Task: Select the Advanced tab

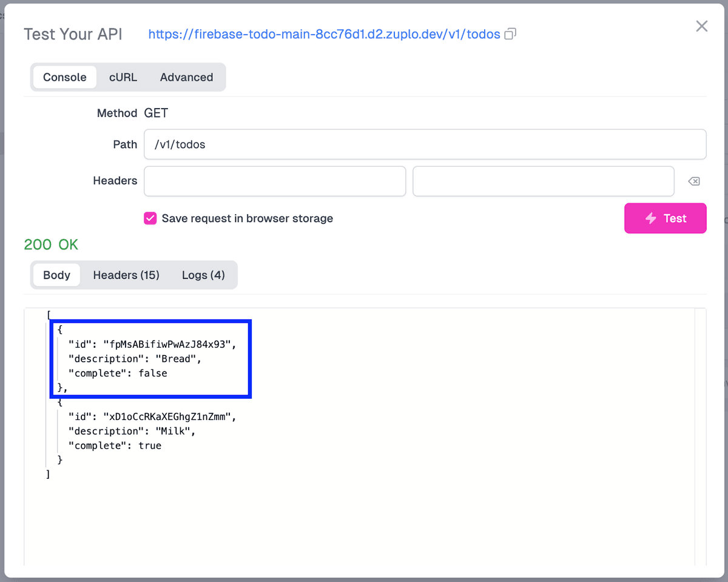Action: (186, 77)
